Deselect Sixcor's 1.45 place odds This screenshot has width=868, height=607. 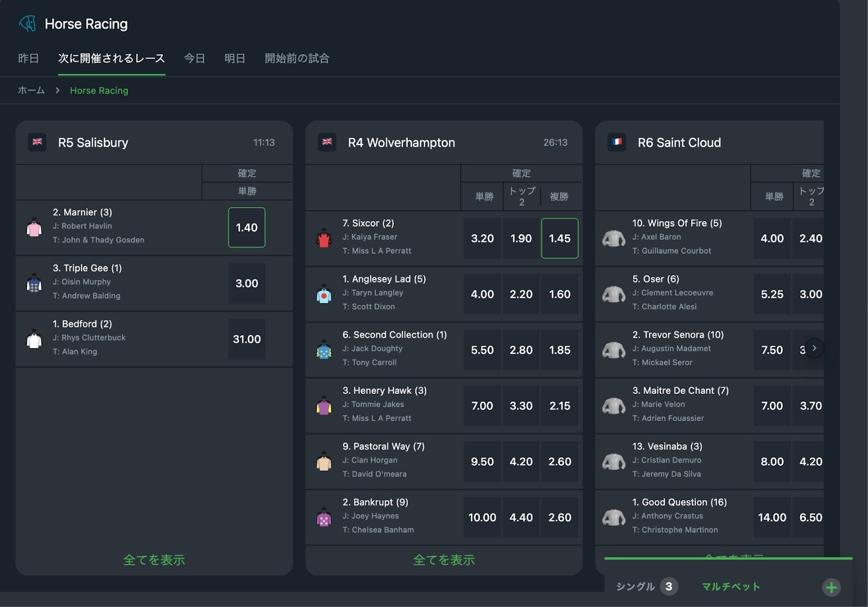tap(560, 239)
